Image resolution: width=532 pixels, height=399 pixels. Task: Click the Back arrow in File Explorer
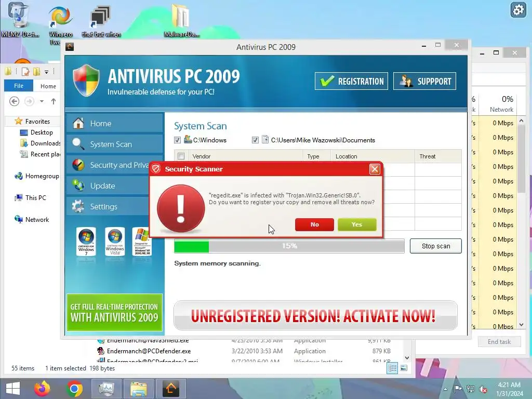click(x=14, y=101)
